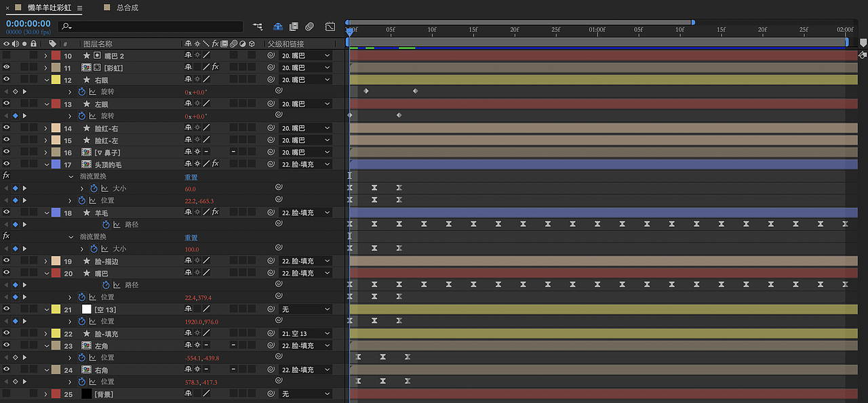Enable the motion blur composition switch
The image size is (868, 403).
(x=309, y=26)
